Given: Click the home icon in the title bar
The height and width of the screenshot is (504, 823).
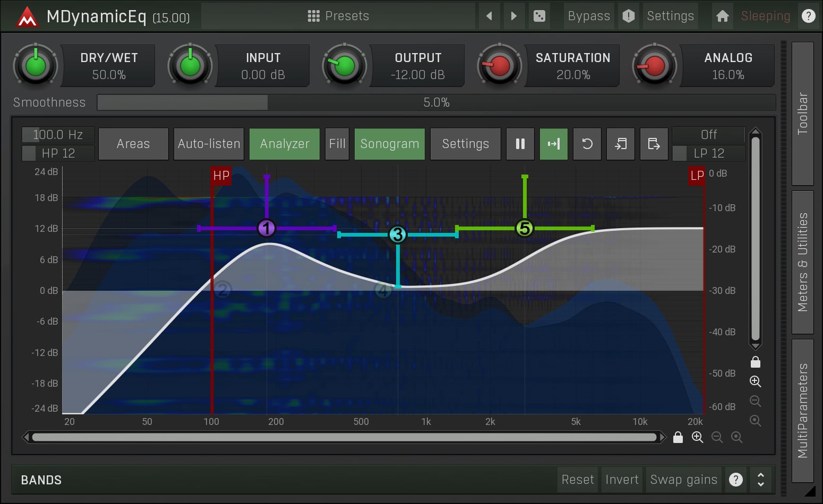Looking at the screenshot, I should point(722,16).
